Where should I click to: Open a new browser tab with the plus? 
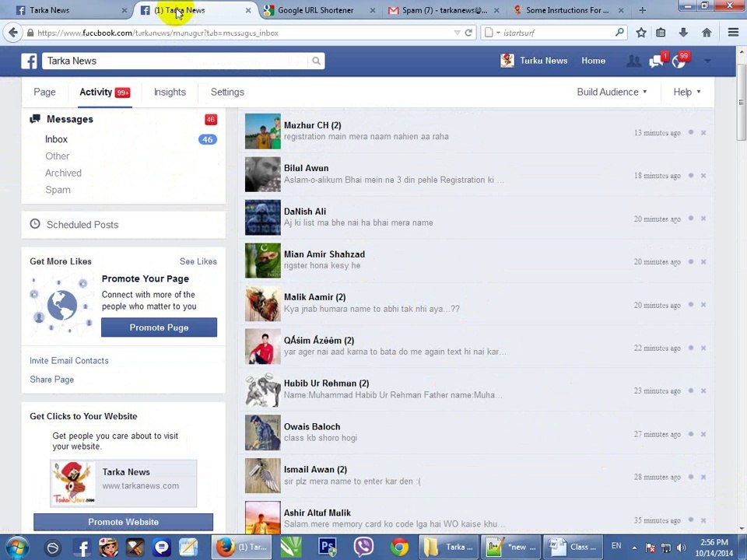[642, 10]
